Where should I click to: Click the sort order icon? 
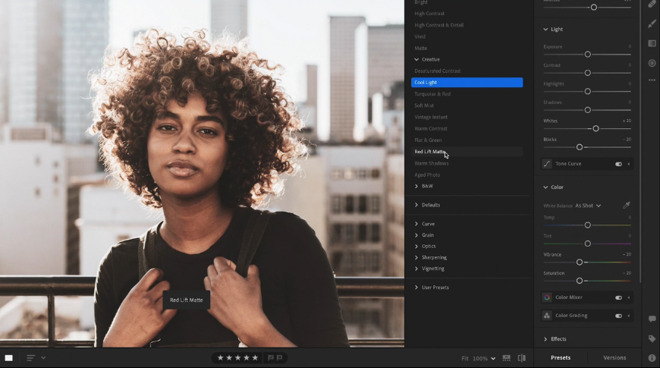pyautogui.click(x=30, y=358)
